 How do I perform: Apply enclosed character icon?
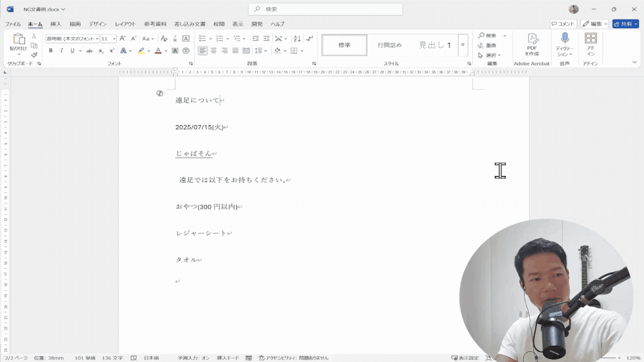tap(186, 51)
